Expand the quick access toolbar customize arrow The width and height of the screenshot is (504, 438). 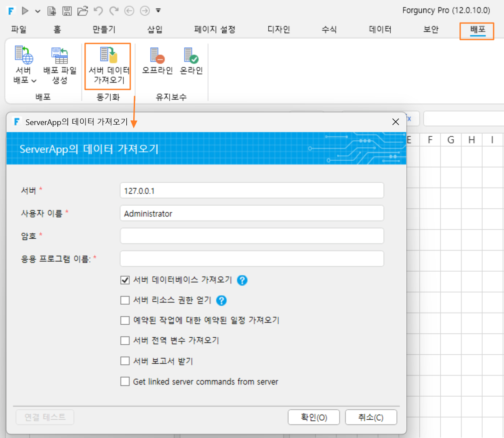[158, 10]
